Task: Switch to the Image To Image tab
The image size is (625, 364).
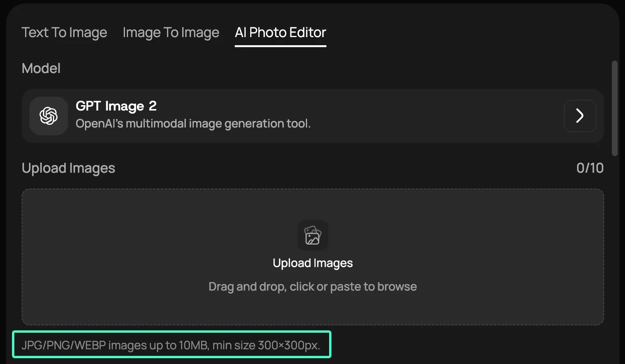Action: coord(171,33)
